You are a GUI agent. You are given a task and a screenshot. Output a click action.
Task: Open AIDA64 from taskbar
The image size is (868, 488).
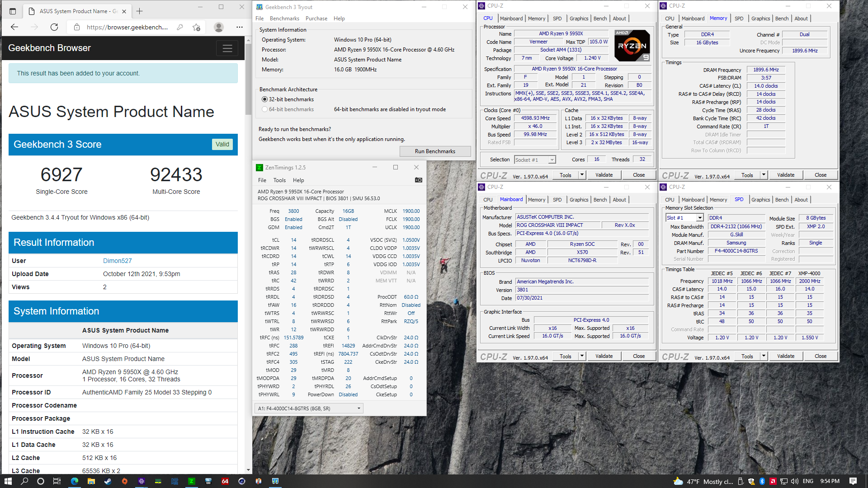(x=225, y=481)
